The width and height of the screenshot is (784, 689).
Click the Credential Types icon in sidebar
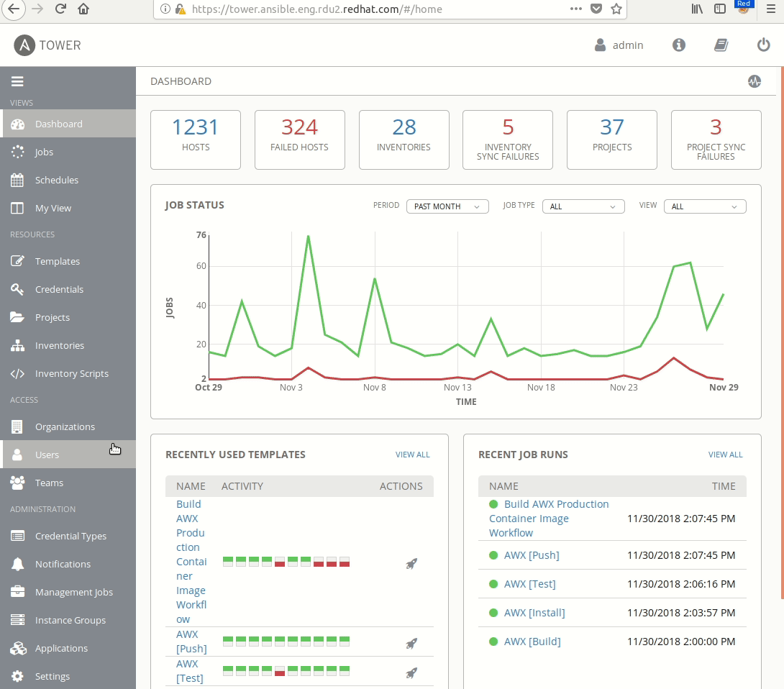(x=17, y=536)
